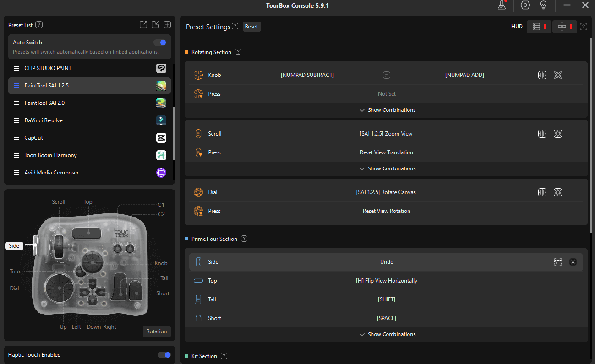Viewport: 595px width, 364px height.
Task: Click the preset list scrollbar
Action: (174, 133)
